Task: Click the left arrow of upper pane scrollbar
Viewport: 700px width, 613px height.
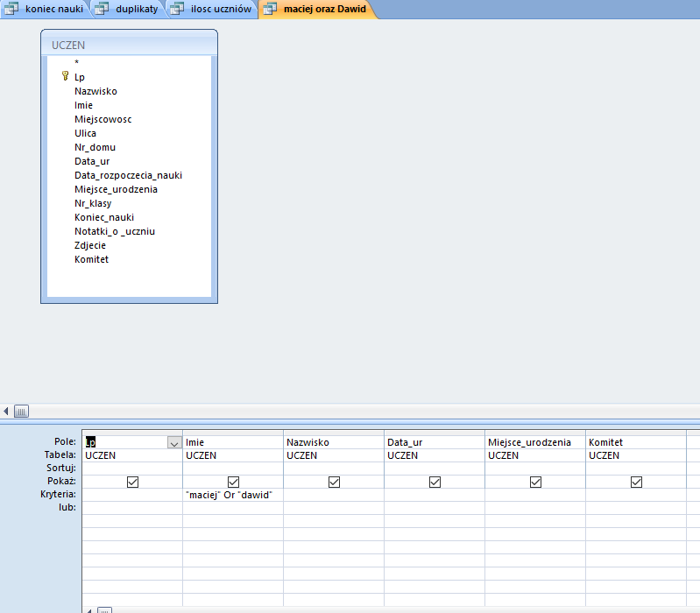Action: click(x=7, y=411)
